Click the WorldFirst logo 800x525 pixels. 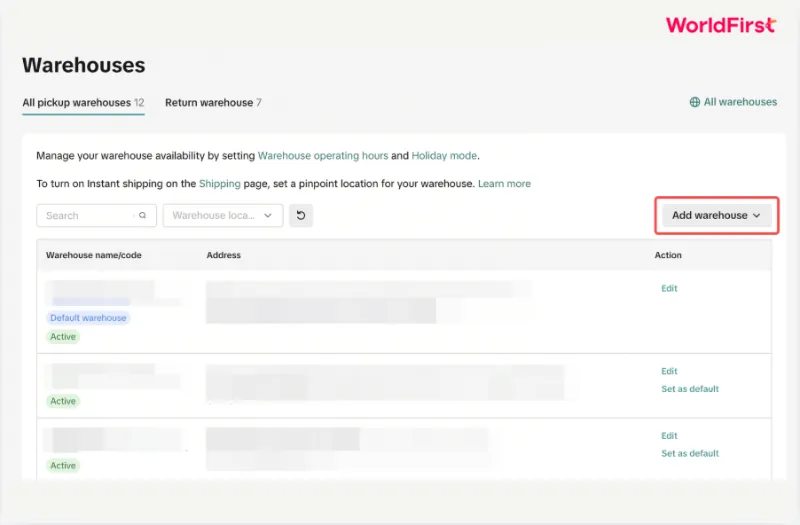(x=721, y=24)
